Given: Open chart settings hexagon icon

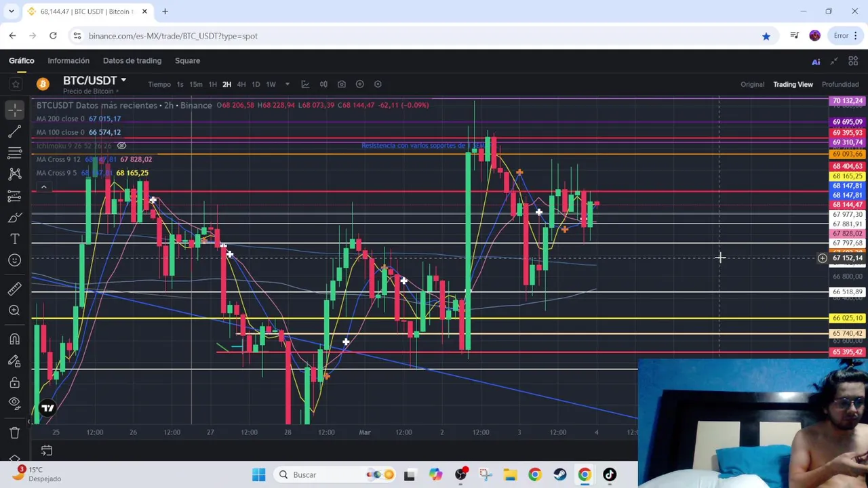Looking at the screenshot, I should [x=378, y=84].
